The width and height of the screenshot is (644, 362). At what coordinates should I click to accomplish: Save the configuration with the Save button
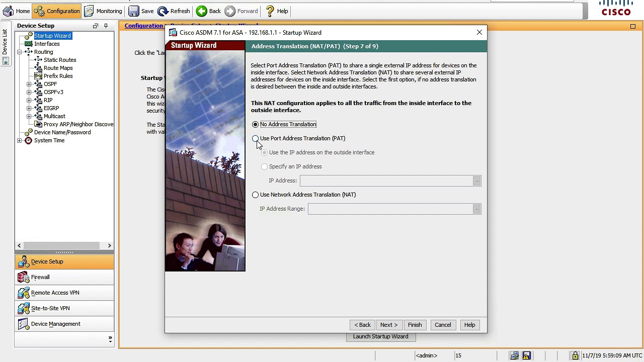[141, 11]
